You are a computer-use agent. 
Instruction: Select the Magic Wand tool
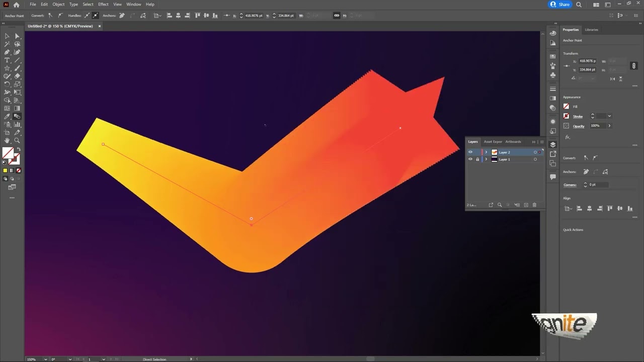(x=7, y=44)
